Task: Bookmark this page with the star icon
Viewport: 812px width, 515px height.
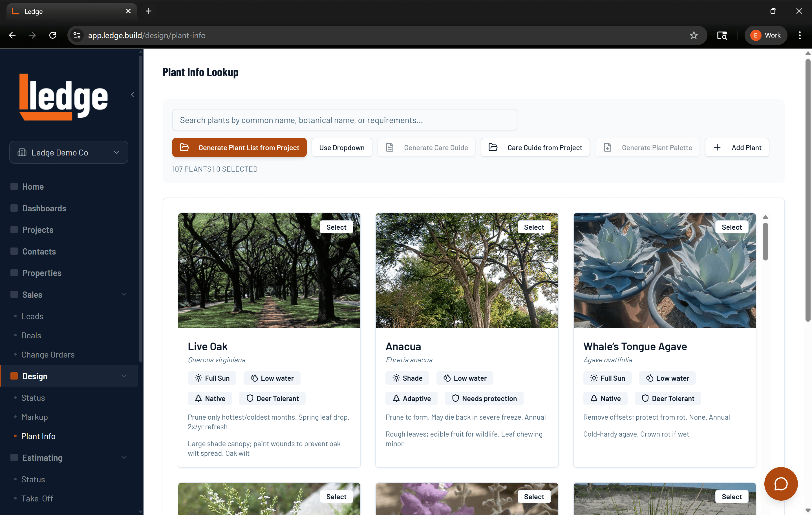Action: pos(693,35)
